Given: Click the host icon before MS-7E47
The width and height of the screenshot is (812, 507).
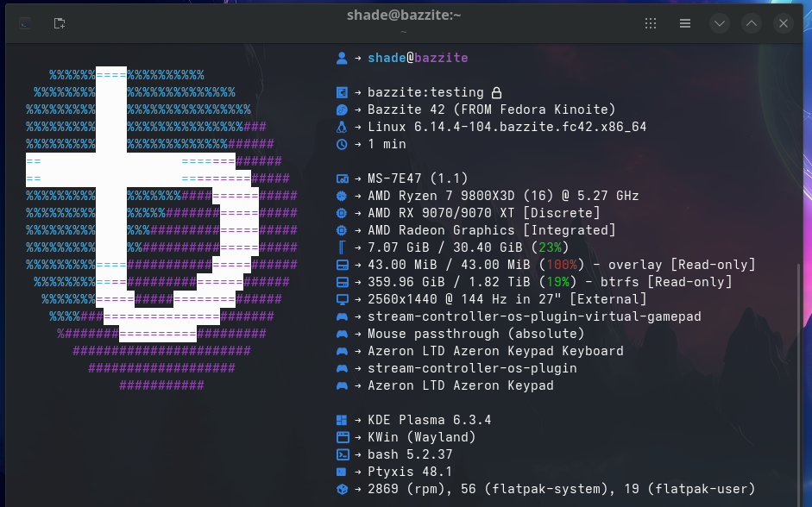Looking at the screenshot, I should (342, 179).
